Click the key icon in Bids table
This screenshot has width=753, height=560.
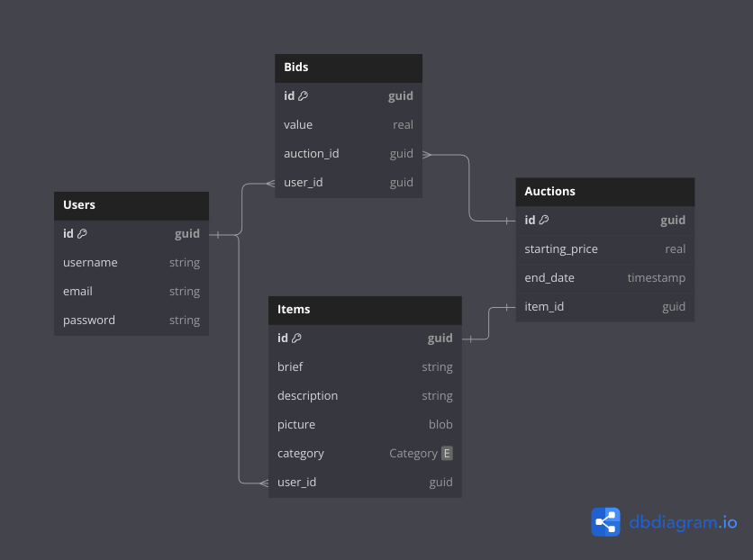pyautogui.click(x=303, y=96)
